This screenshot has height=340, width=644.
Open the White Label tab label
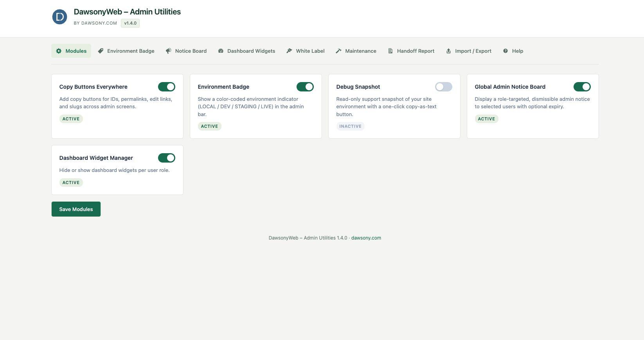(x=310, y=51)
